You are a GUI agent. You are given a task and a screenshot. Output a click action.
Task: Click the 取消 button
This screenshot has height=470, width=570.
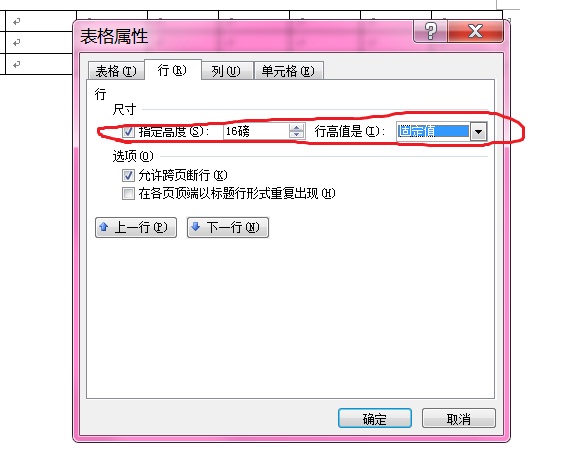tap(459, 418)
